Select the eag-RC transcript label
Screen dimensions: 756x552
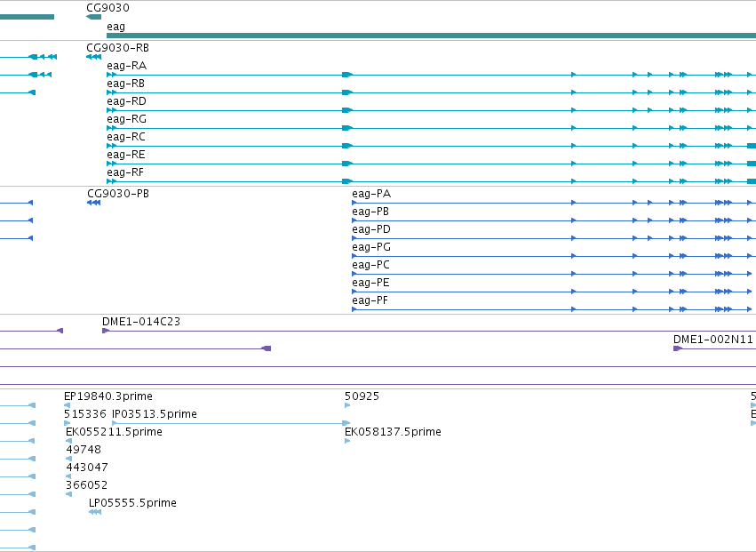(x=126, y=137)
